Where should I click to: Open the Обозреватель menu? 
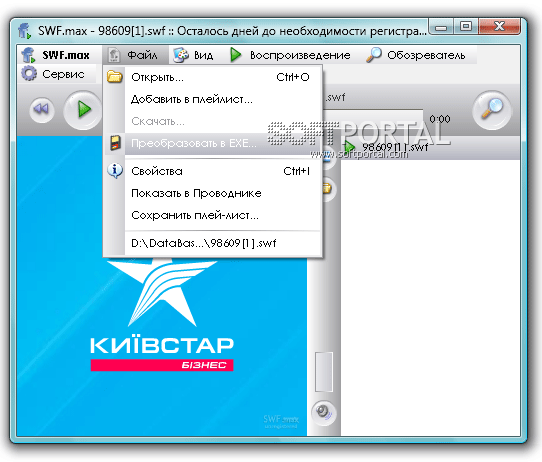(416, 55)
